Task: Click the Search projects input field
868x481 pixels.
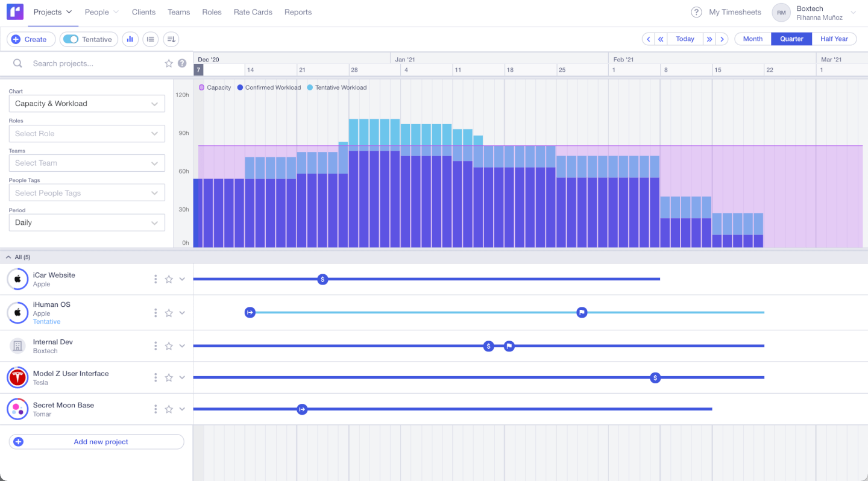Action: coord(96,63)
